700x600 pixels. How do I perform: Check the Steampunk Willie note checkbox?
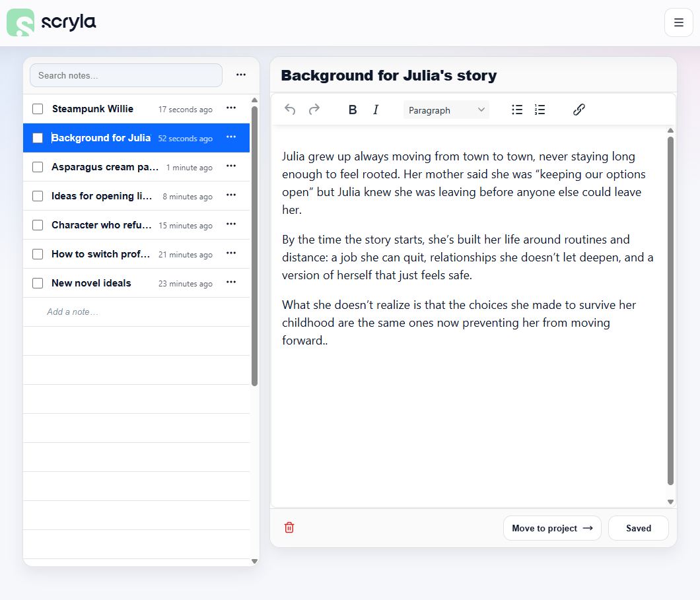[x=38, y=109]
